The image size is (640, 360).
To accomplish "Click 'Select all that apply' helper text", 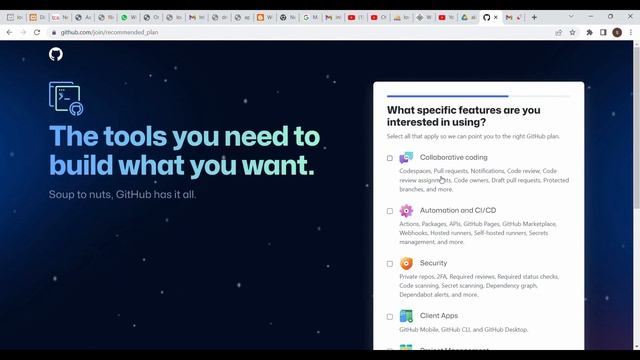I will [473, 136].
